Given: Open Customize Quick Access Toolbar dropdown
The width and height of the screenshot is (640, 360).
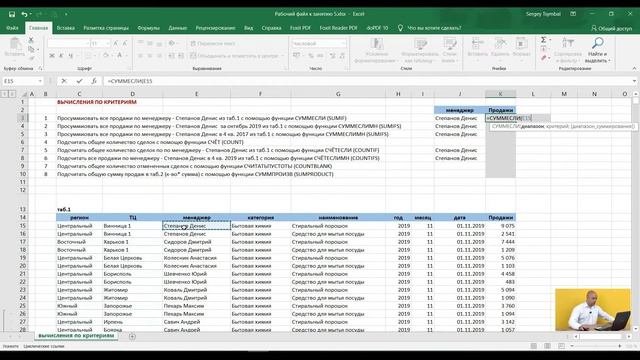Looking at the screenshot, I should pyautogui.click(x=66, y=14).
